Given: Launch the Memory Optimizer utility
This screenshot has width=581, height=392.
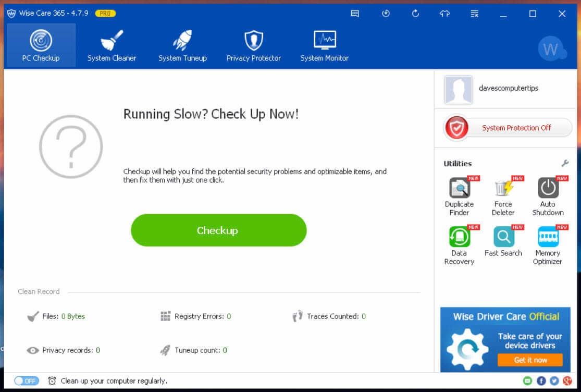Looking at the screenshot, I should 548,246.
